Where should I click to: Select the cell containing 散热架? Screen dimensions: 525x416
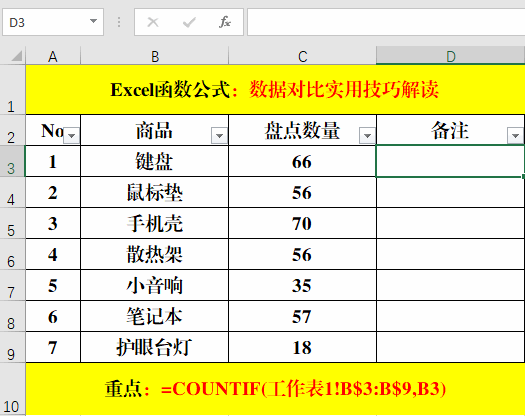click(x=155, y=254)
